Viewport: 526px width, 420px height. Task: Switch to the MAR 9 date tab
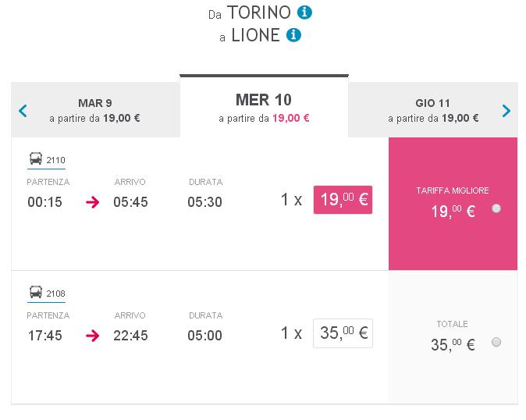[95, 110]
